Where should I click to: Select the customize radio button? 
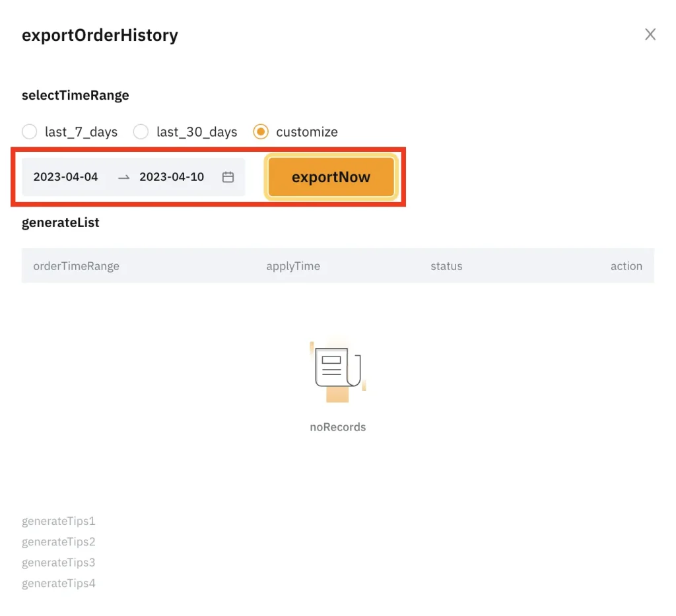[261, 132]
